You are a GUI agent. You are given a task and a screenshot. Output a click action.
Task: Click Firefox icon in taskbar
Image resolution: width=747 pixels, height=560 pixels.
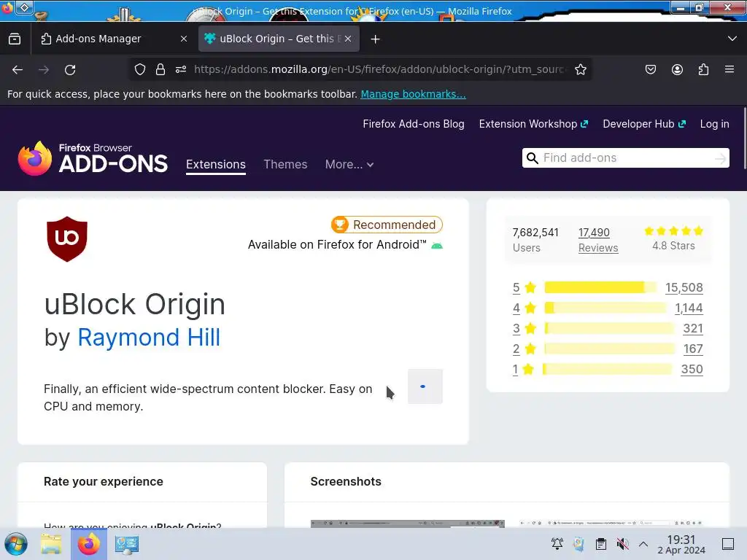pyautogui.click(x=88, y=544)
